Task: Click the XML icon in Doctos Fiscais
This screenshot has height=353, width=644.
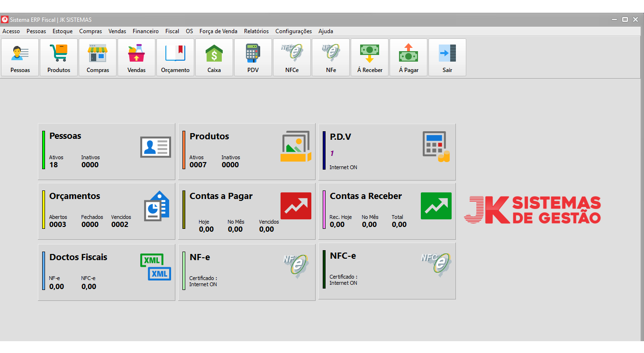Action: tap(155, 267)
